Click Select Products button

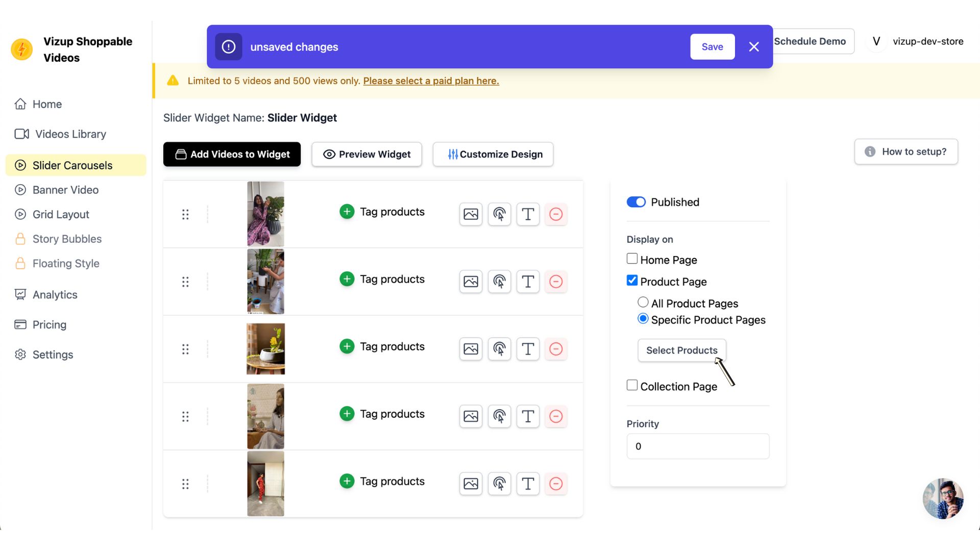tap(682, 350)
